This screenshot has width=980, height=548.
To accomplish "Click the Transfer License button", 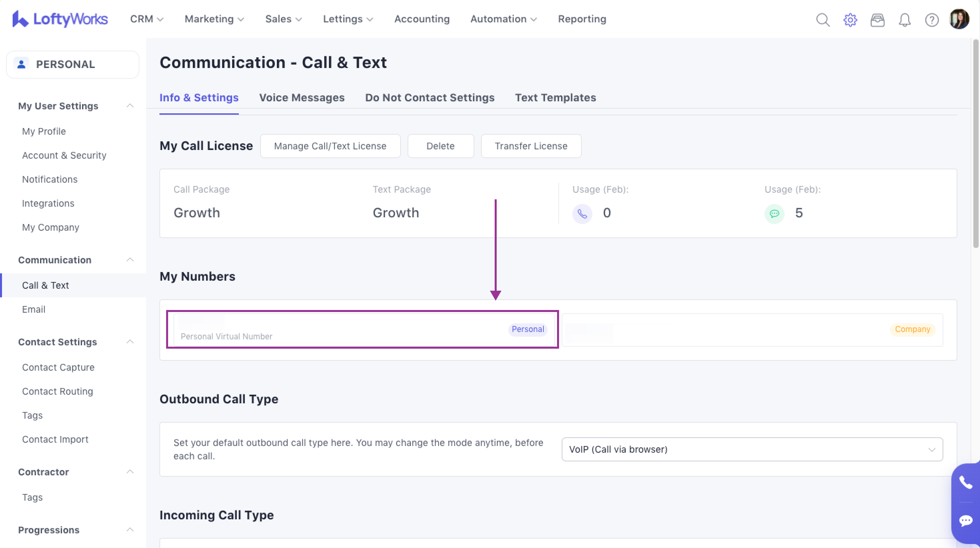I will [531, 146].
